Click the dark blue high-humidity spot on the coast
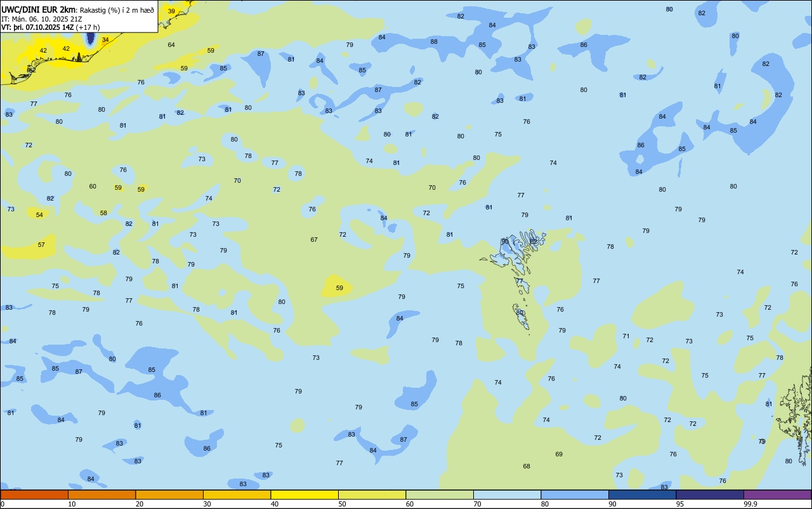Image resolution: width=812 pixels, height=509 pixels. (91, 38)
